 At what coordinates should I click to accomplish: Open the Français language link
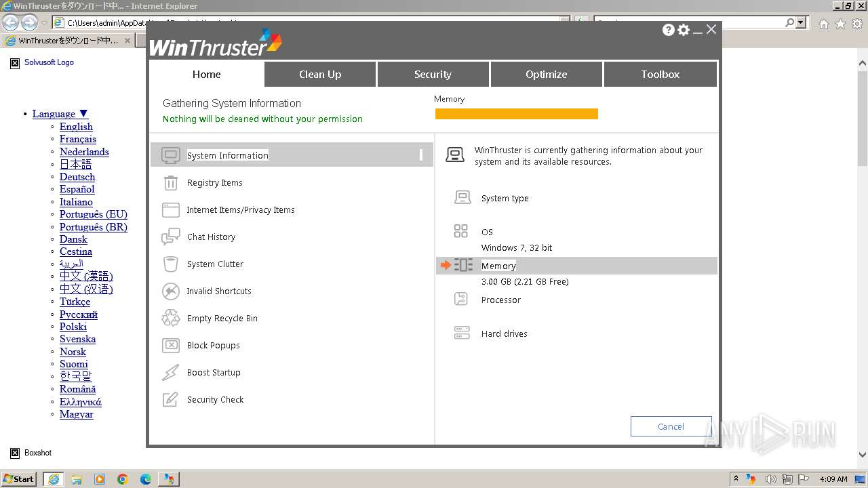[78, 139]
